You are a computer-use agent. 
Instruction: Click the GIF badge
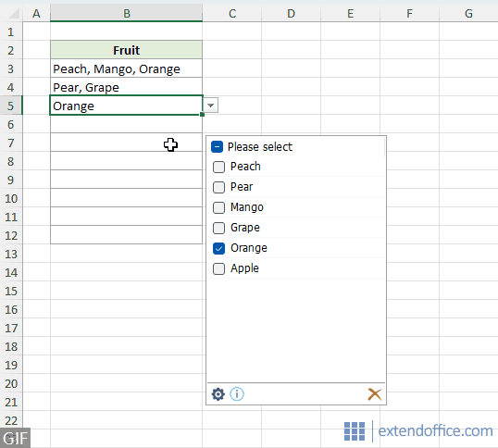click(15, 438)
